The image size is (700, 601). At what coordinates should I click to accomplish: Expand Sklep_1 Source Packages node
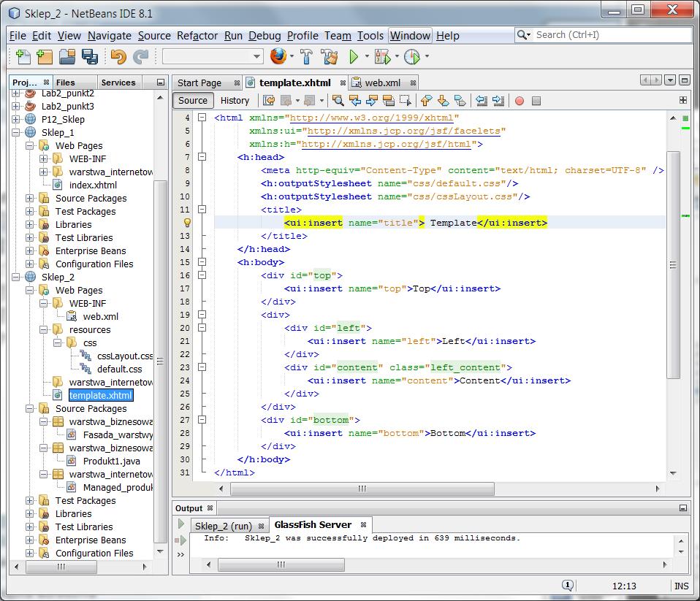click(x=29, y=198)
